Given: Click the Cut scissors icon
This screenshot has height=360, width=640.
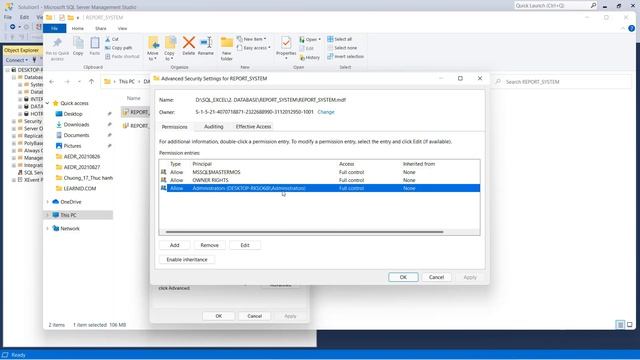Looking at the screenshot, I should click(108, 39).
